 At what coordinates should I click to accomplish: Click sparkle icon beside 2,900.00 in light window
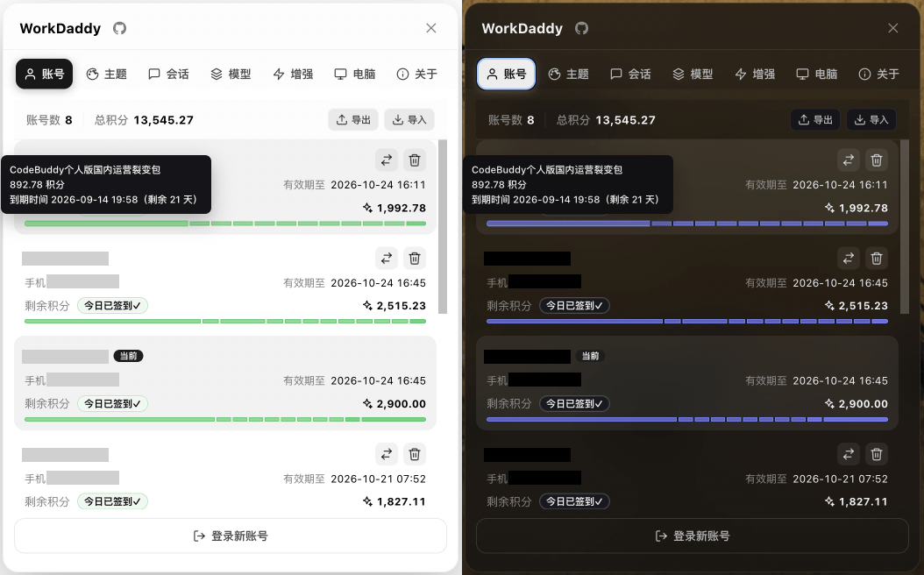367,403
